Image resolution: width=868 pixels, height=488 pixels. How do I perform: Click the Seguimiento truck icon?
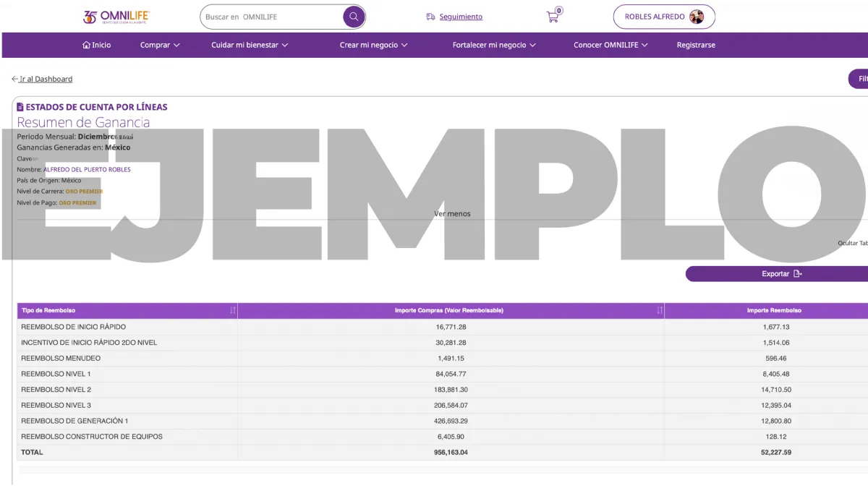click(x=431, y=17)
